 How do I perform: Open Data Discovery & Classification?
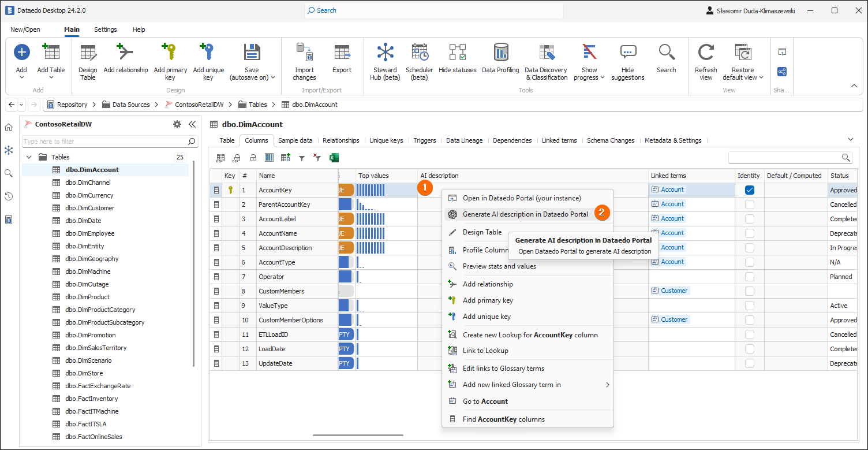547,53
